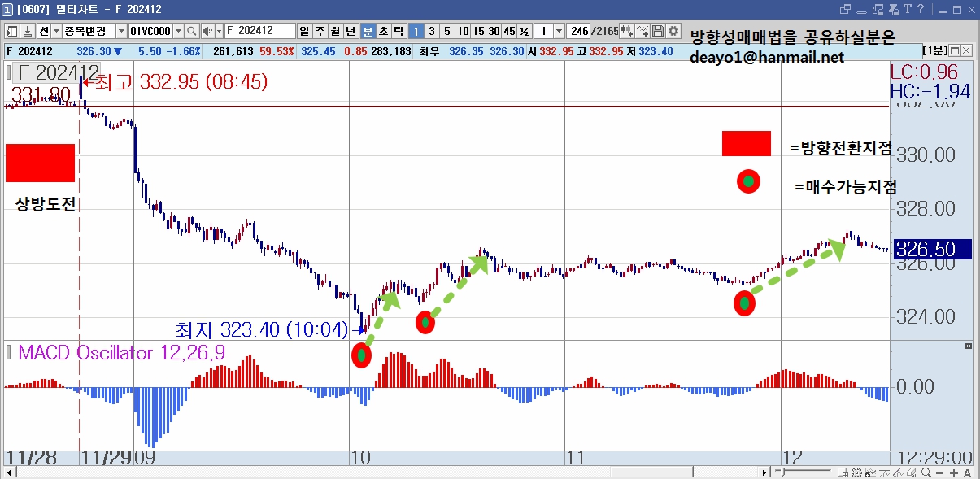This screenshot has width=980, height=479.
Task: Click the add candlestick chart icon
Action: pyautogui.click(x=626, y=31)
